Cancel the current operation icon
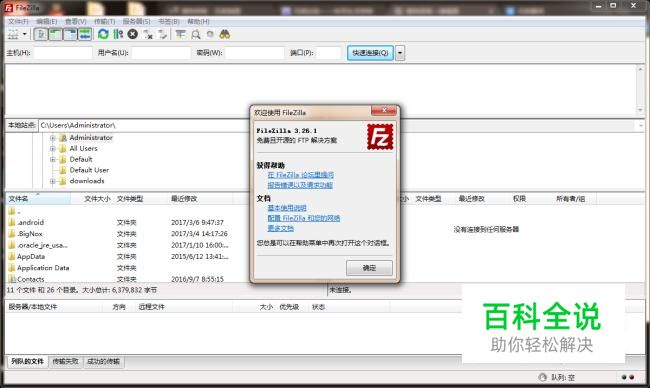650x388 pixels. click(x=133, y=34)
